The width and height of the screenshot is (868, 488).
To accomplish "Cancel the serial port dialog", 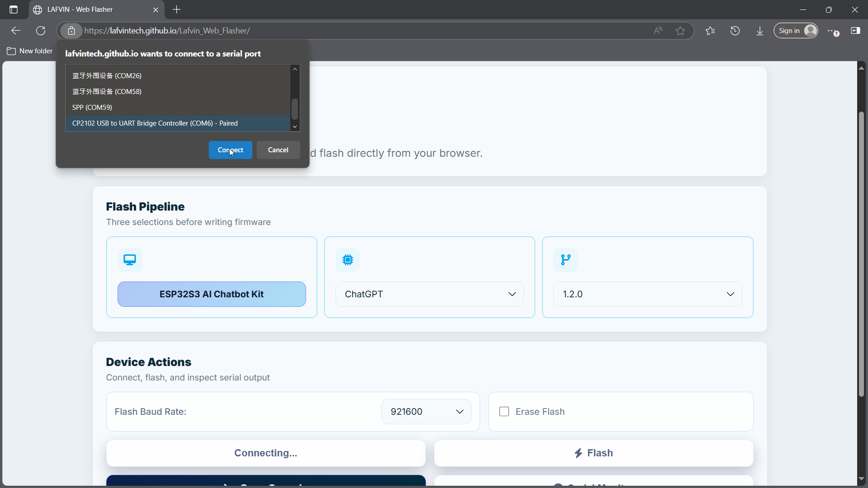I will click(x=278, y=150).
